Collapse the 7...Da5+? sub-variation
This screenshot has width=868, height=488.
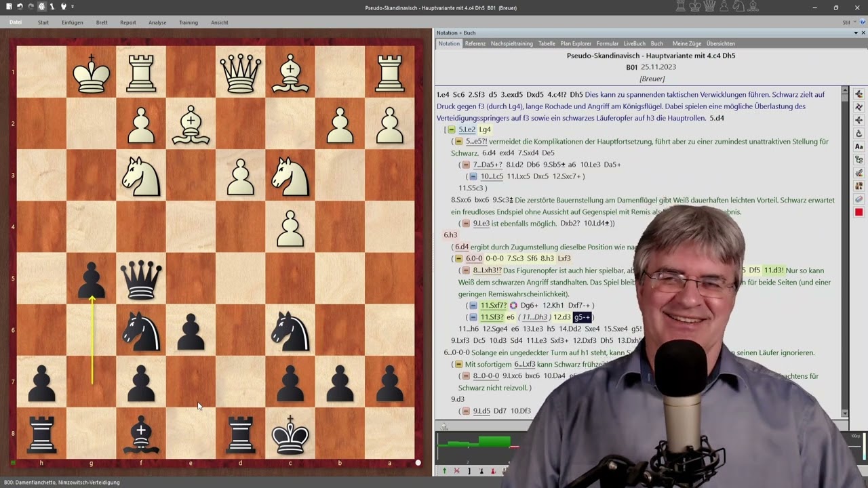pyautogui.click(x=466, y=165)
